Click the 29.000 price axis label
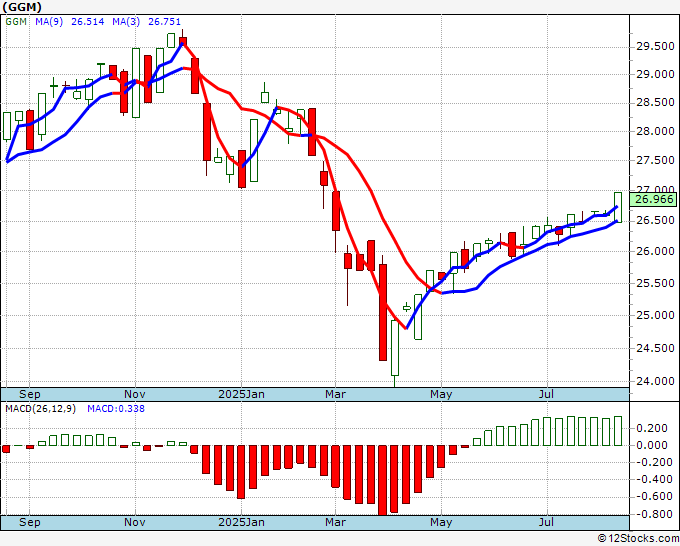The width and height of the screenshot is (680, 546). pos(655,75)
